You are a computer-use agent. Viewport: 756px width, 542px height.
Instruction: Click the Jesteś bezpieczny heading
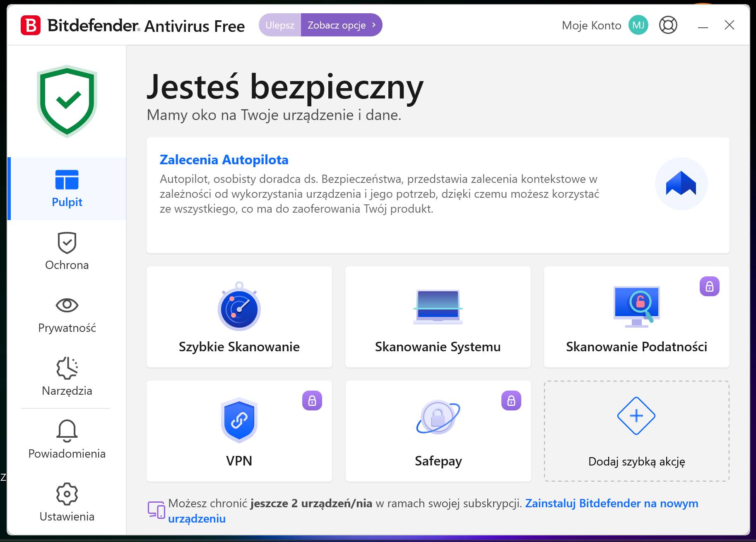285,87
